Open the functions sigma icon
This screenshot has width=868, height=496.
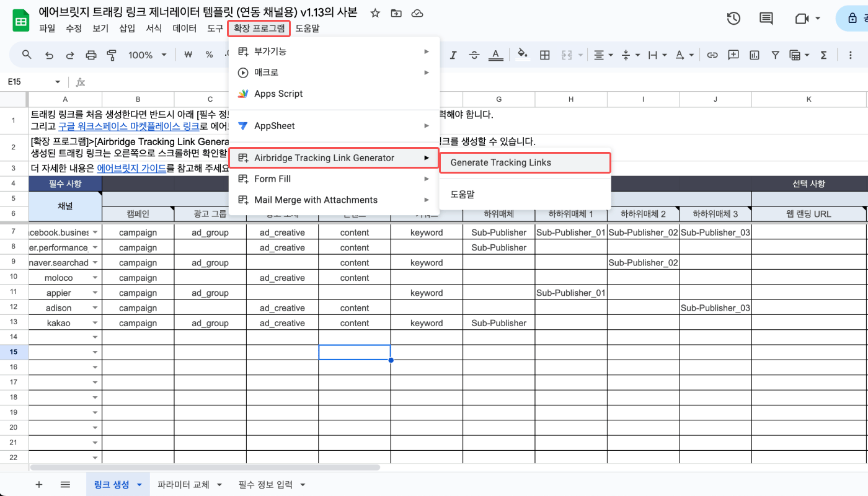tap(823, 55)
